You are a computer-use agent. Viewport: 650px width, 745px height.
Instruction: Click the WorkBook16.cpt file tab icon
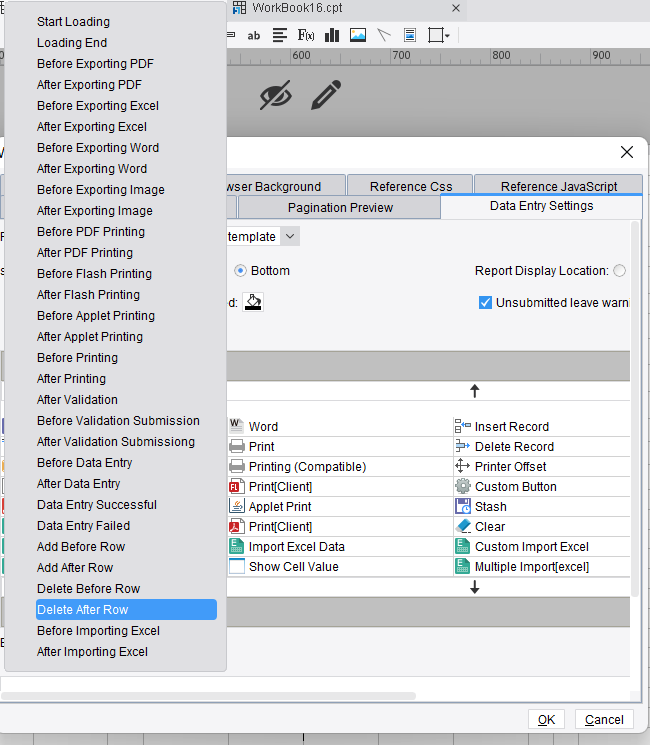coord(239,8)
